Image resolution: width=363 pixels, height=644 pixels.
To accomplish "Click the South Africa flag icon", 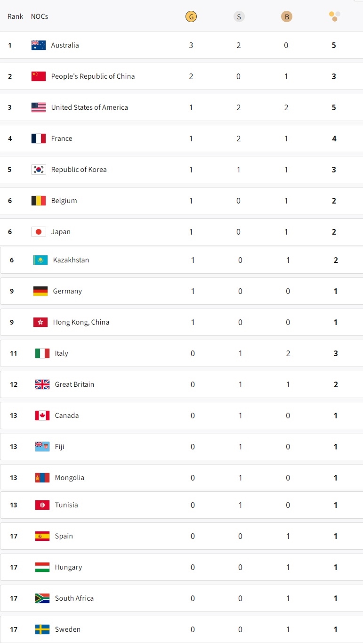I will click(42, 598).
